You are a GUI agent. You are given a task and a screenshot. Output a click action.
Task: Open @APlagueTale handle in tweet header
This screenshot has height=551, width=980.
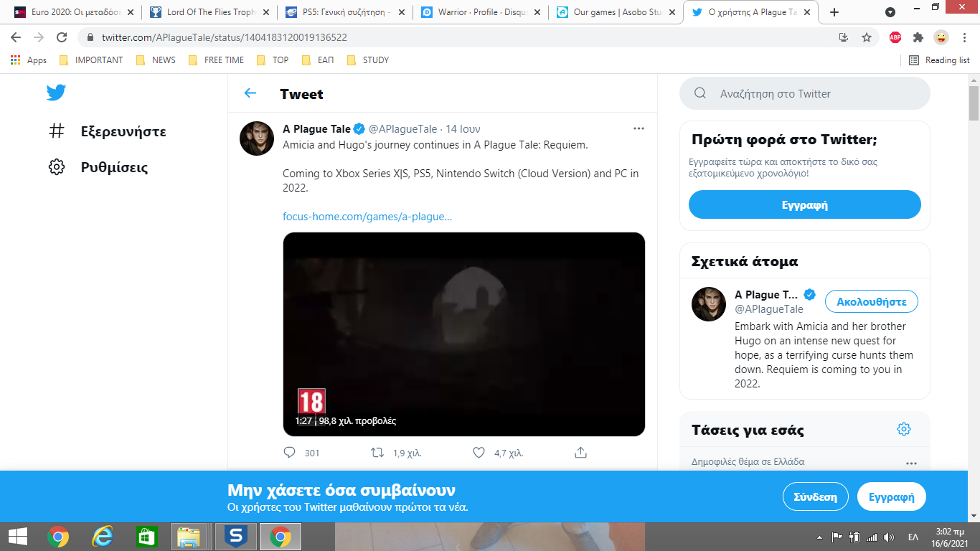pos(402,129)
